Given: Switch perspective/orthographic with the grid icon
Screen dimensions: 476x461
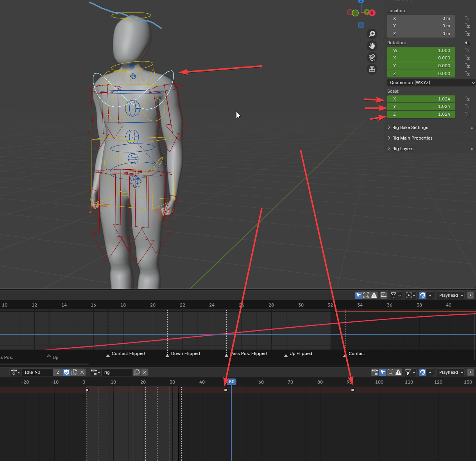Looking at the screenshot, I should point(372,69).
